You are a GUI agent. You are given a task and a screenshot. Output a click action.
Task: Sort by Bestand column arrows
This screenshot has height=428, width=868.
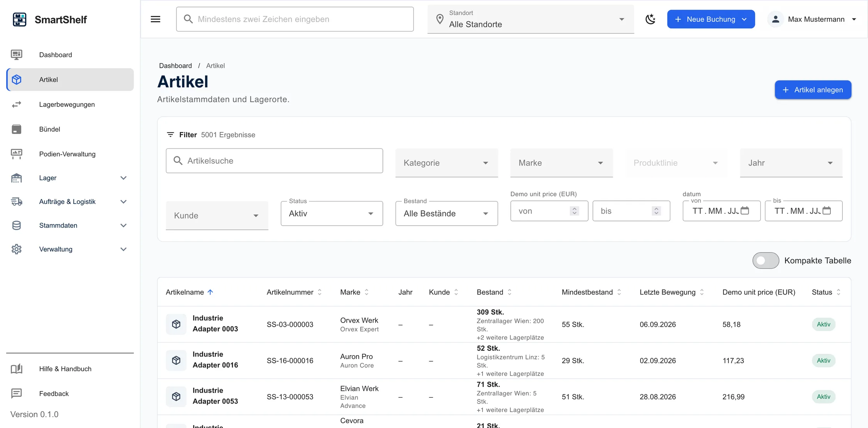510,292
